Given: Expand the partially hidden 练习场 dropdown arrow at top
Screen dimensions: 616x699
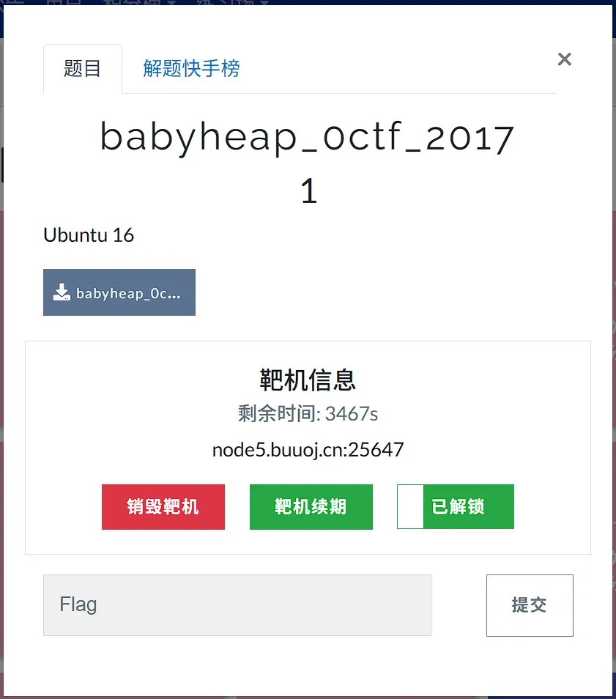Looking at the screenshot, I should pos(264,2).
